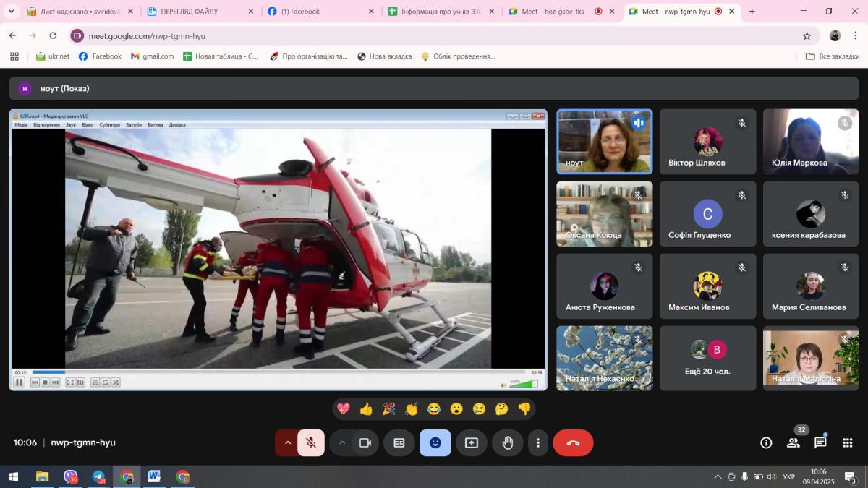This screenshot has width=868, height=488.
Task: Hide the emoji reactions bar
Action: point(435,443)
